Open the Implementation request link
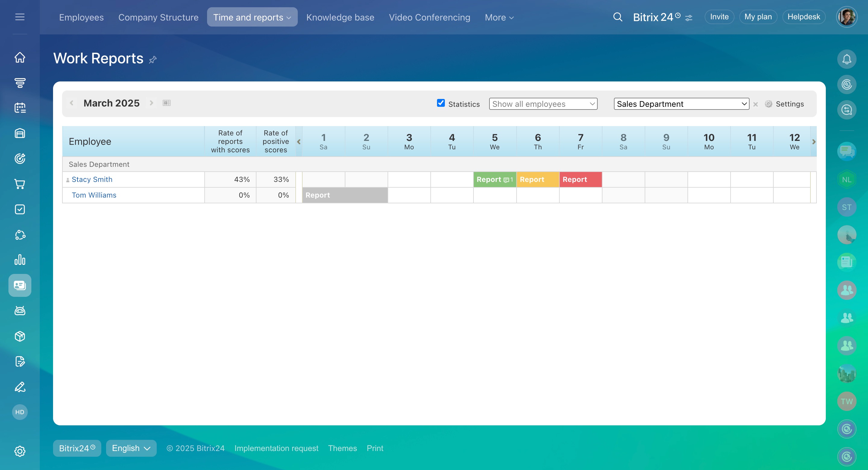 pyautogui.click(x=276, y=448)
